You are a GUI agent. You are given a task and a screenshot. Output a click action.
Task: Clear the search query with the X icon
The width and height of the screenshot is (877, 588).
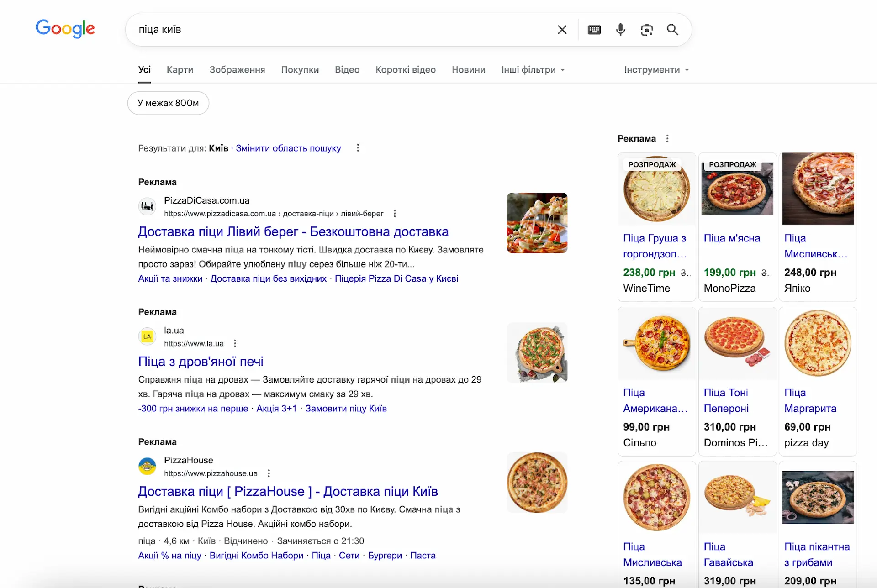(562, 30)
